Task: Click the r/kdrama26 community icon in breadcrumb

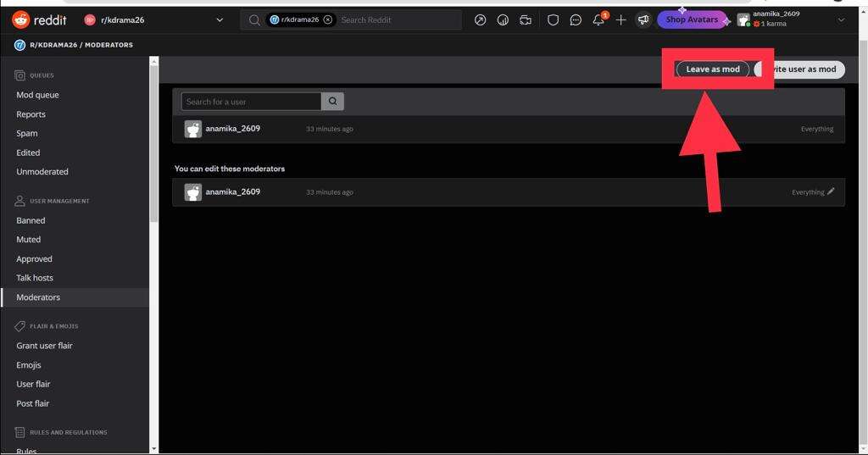Action: pos(20,45)
